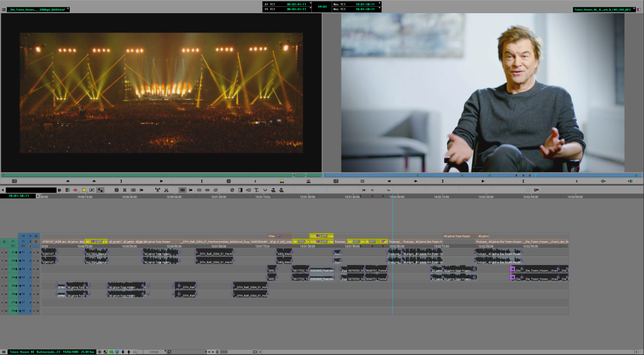This screenshot has width=644, height=355.
Task: Jump to sequence start with |< button
Action: point(364,190)
